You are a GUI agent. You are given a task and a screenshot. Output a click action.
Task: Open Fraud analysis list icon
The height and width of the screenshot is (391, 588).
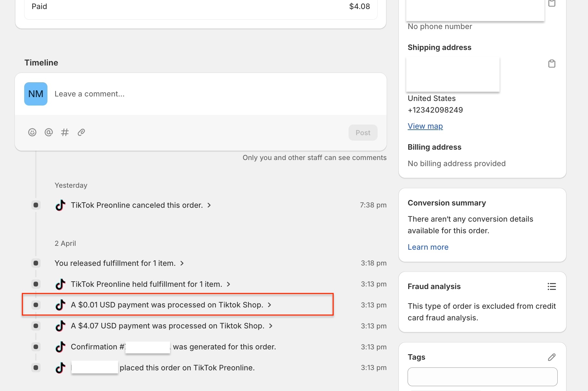point(552,286)
